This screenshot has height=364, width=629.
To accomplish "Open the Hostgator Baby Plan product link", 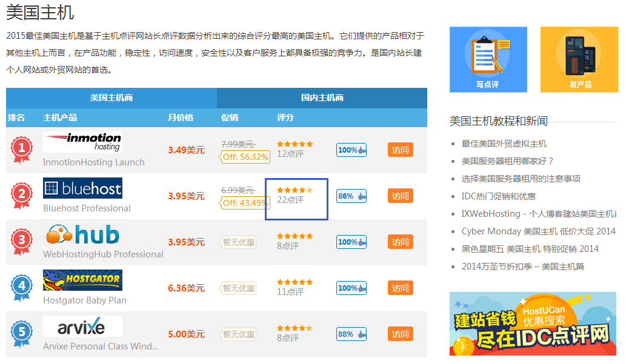I will click(x=85, y=300).
